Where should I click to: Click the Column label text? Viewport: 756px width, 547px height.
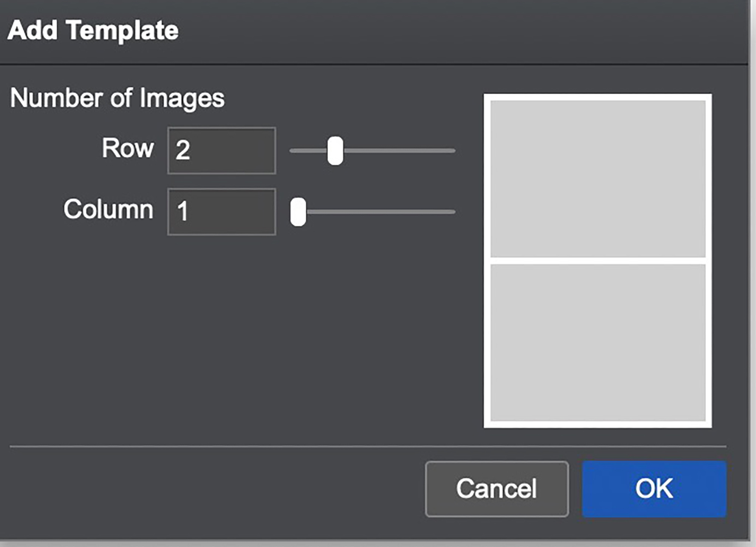click(108, 209)
